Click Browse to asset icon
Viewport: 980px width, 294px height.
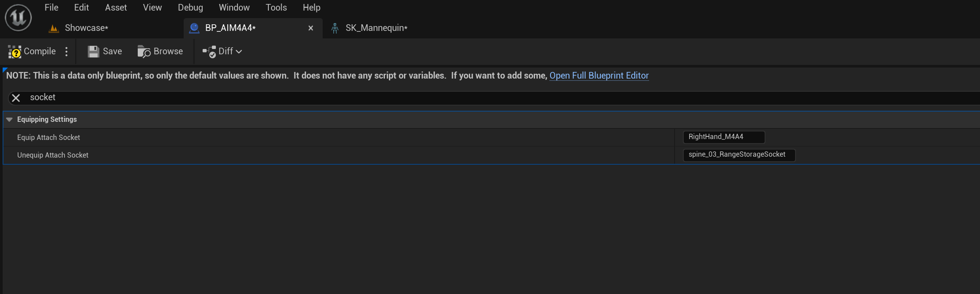point(144,52)
